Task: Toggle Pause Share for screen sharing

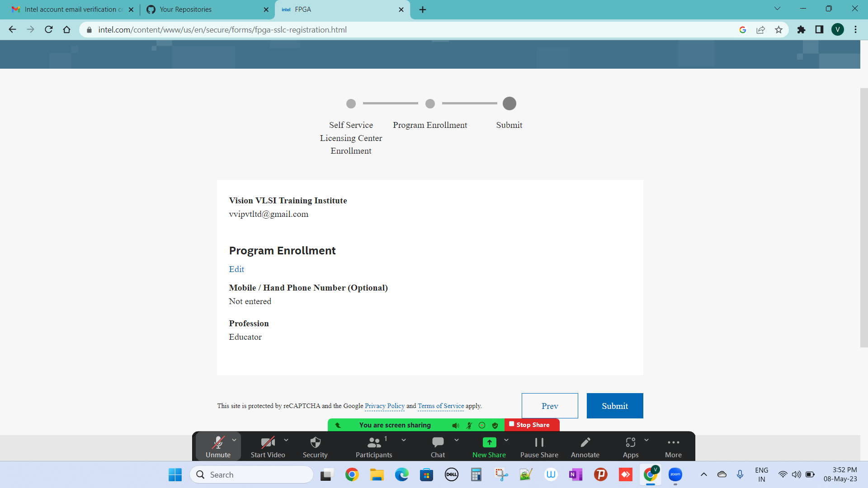Action: [x=539, y=446]
